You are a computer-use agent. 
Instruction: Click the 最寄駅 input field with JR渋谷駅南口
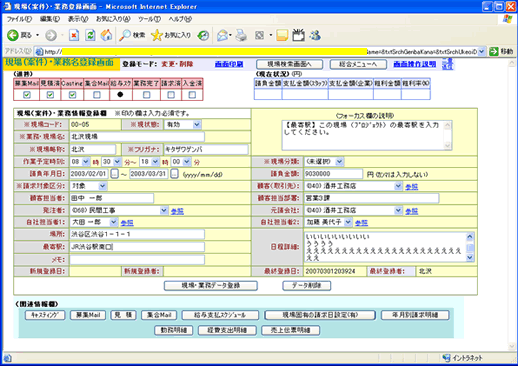tap(137, 247)
